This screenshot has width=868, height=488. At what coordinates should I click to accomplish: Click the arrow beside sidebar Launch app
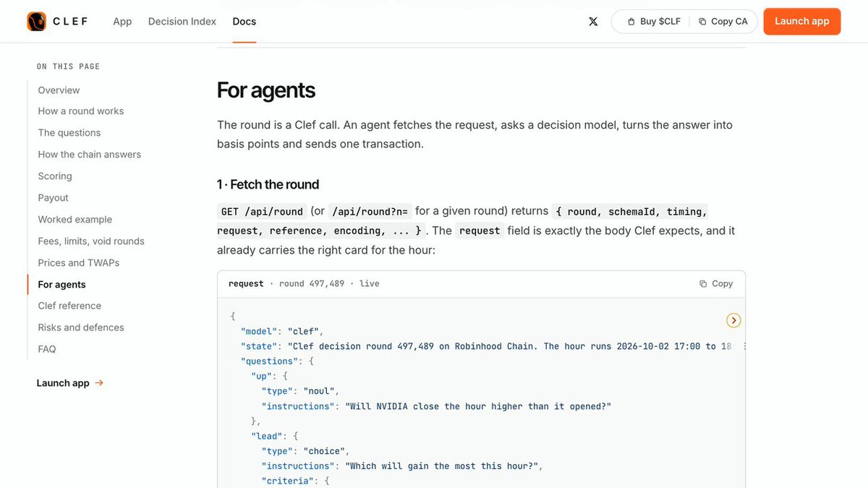(x=99, y=383)
